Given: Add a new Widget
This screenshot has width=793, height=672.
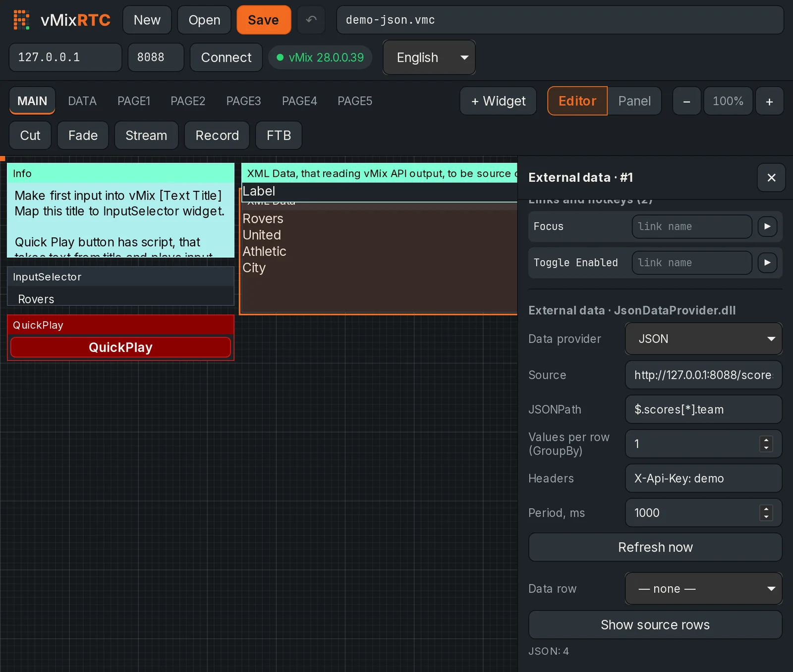Looking at the screenshot, I should (498, 101).
